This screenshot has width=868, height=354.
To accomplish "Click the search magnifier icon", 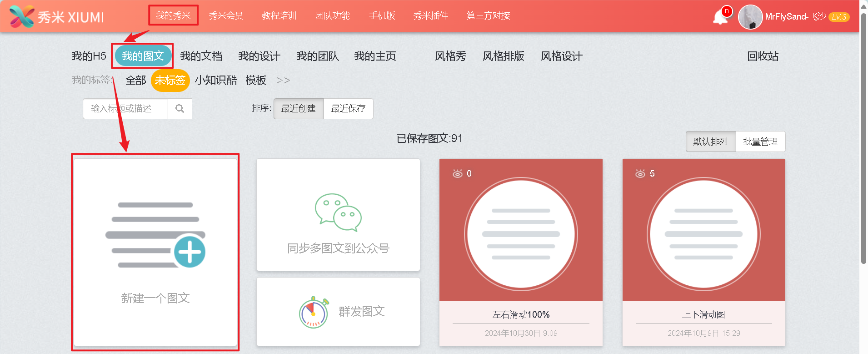I will pos(180,109).
